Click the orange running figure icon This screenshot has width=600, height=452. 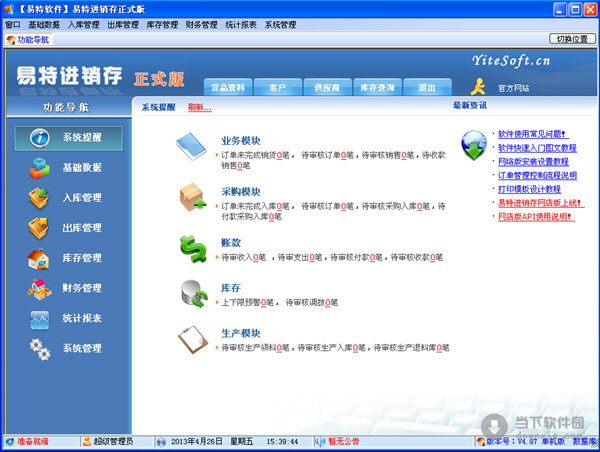(478, 86)
